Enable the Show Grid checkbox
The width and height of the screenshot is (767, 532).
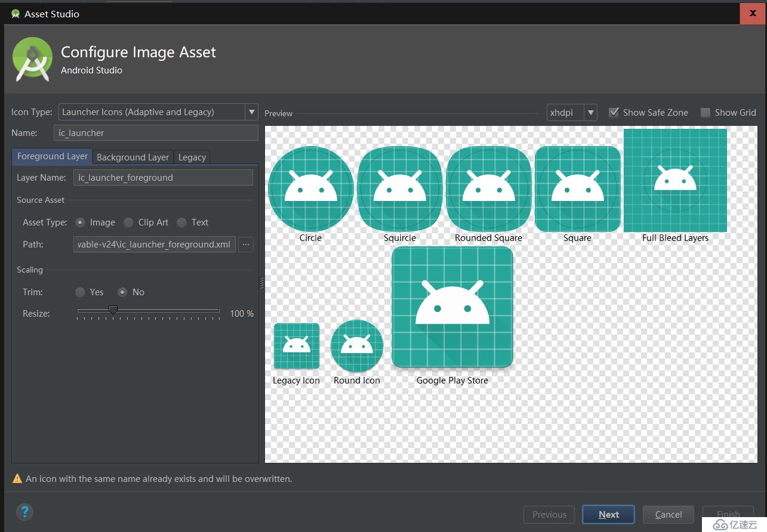pyautogui.click(x=706, y=112)
